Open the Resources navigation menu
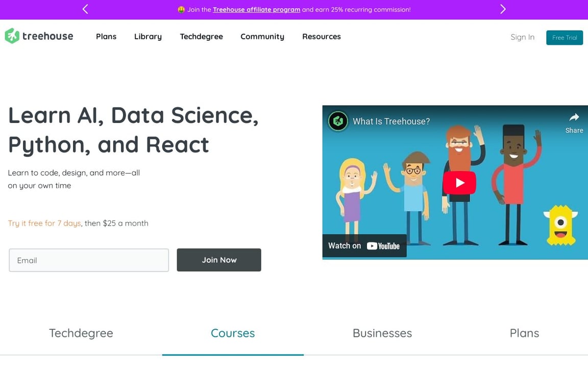The height and width of the screenshot is (392, 588). coord(322,36)
